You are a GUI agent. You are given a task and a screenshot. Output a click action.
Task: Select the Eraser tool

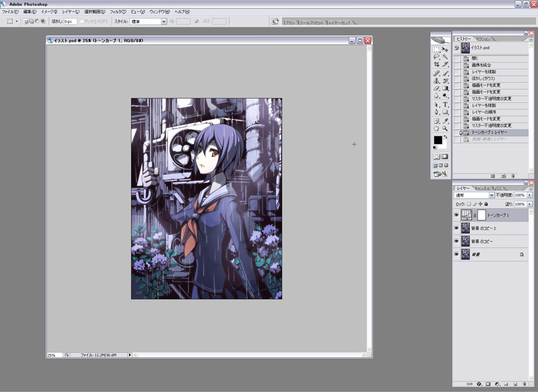click(436, 88)
